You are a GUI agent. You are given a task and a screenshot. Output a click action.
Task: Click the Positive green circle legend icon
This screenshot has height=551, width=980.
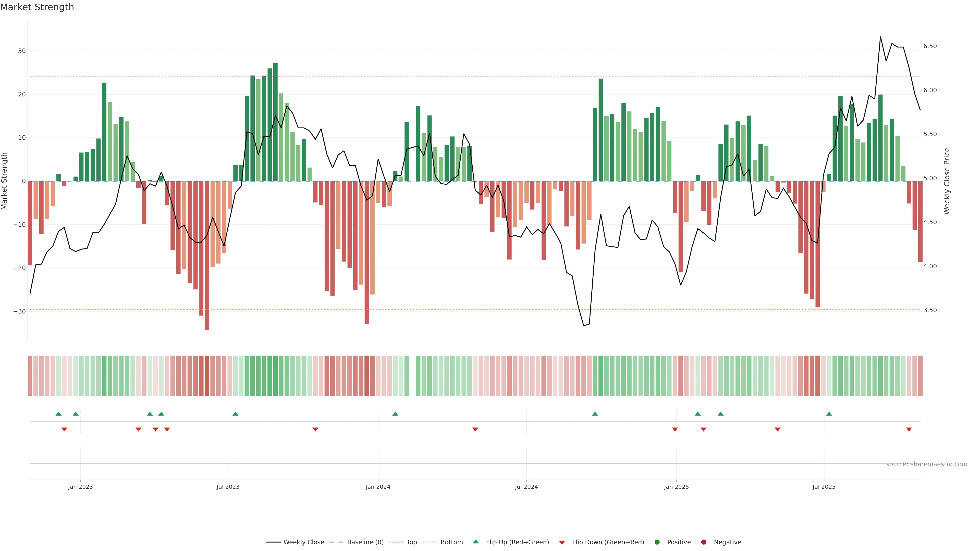pyautogui.click(x=657, y=542)
